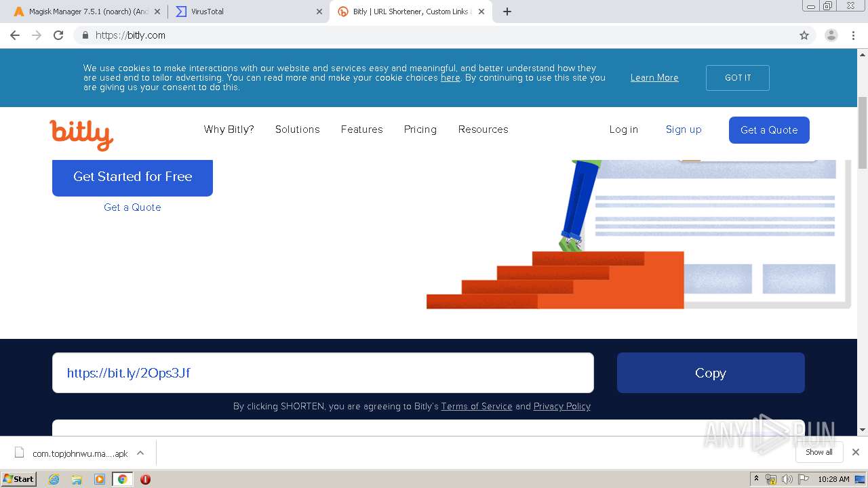Click the Log in link

(x=623, y=129)
